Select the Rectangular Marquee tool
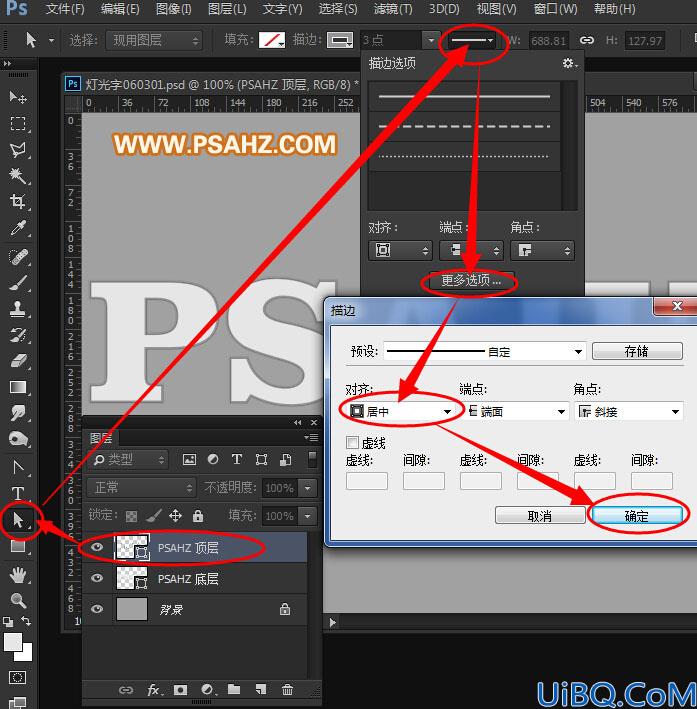The height and width of the screenshot is (709, 697). click(x=18, y=123)
